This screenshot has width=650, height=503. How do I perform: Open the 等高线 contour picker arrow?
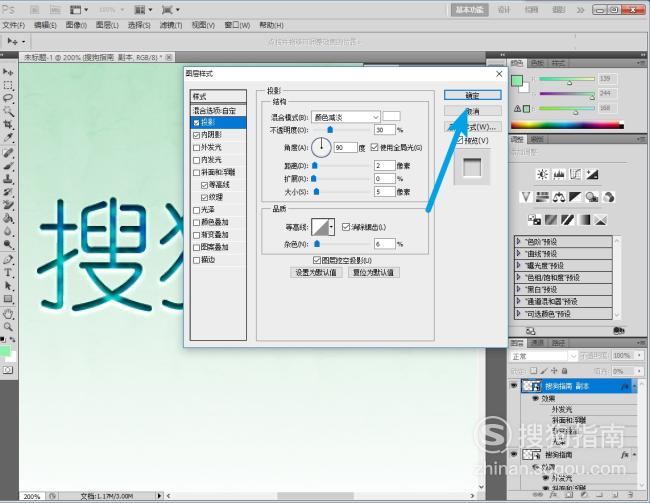point(331,227)
